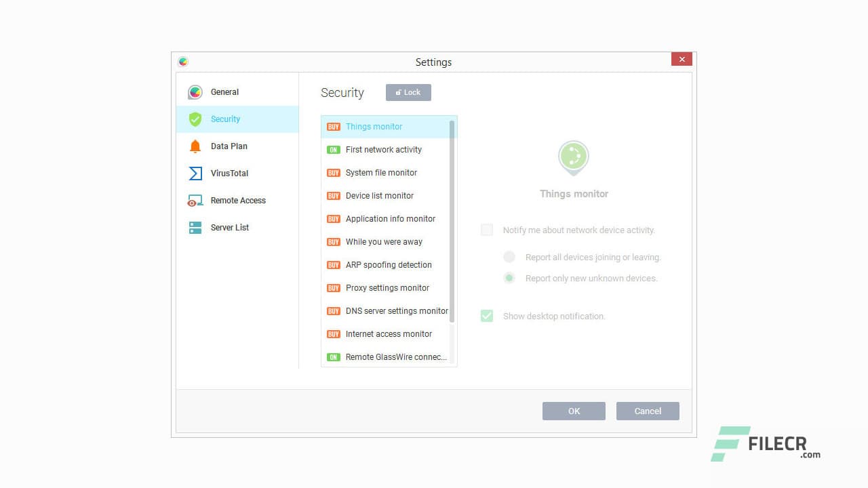Click the GlassWire logo in title bar

(x=182, y=61)
